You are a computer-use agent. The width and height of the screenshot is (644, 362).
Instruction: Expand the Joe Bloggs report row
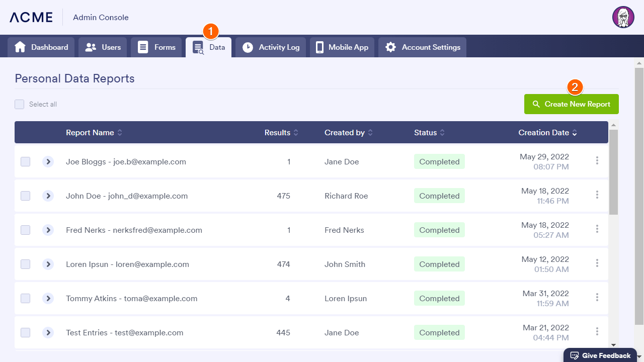point(48,162)
